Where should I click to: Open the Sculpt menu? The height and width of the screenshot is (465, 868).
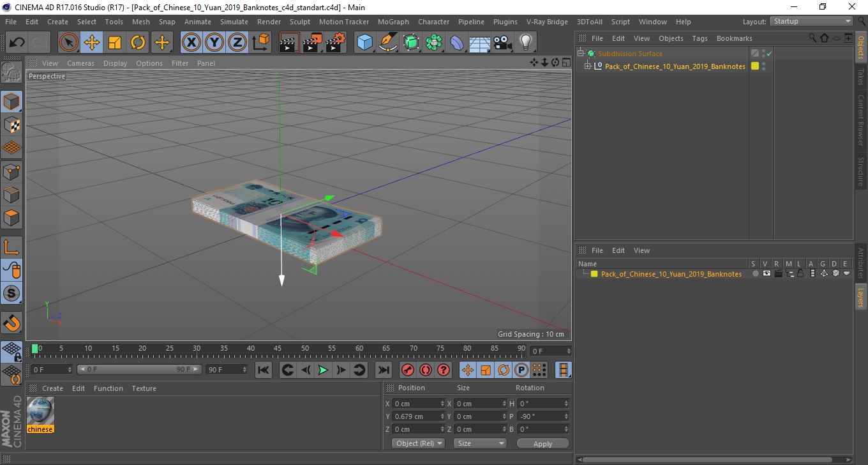coord(300,22)
